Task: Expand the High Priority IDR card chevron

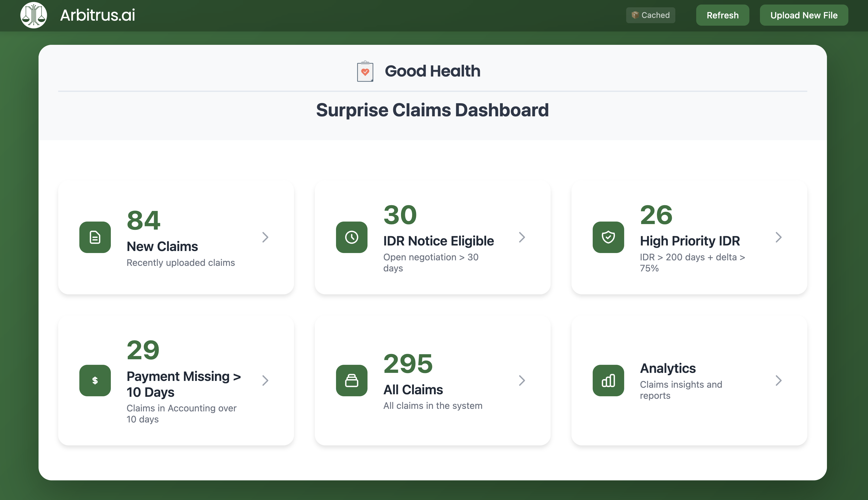Action: click(x=778, y=237)
